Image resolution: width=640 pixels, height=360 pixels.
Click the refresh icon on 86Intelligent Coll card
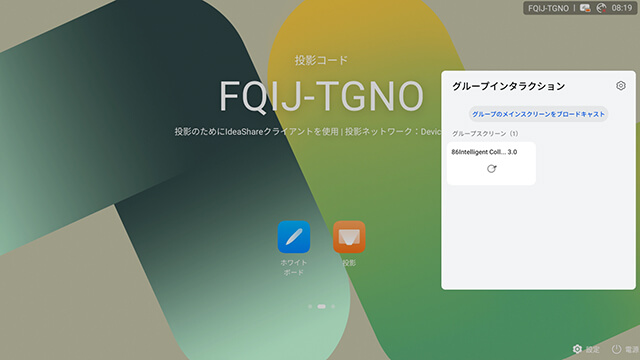pyautogui.click(x=491, y=169)
